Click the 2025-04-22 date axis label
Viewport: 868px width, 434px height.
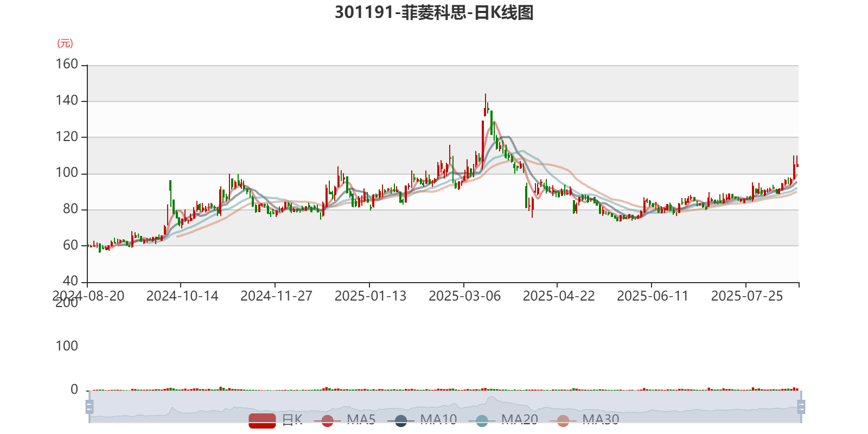[x=559, y=296]
